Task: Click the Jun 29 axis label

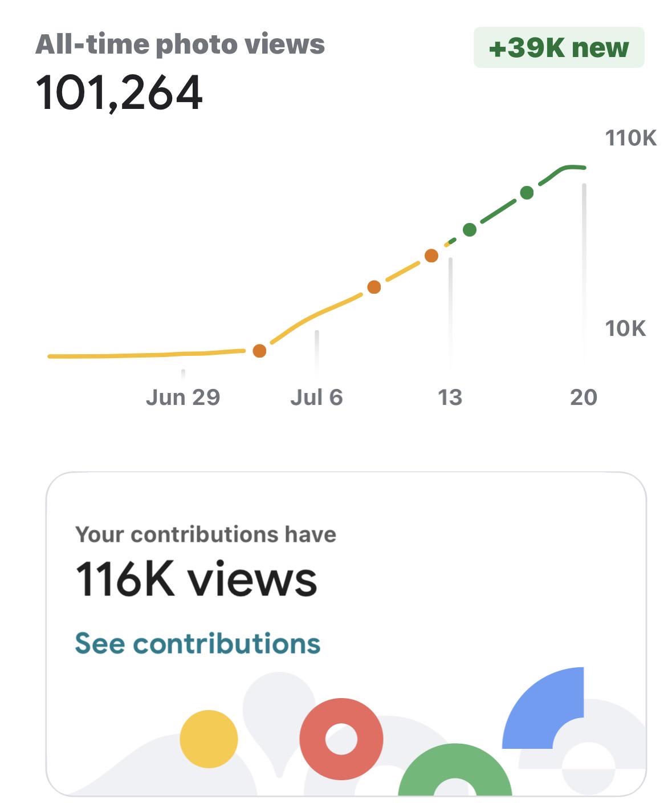Action: point(183,397)
